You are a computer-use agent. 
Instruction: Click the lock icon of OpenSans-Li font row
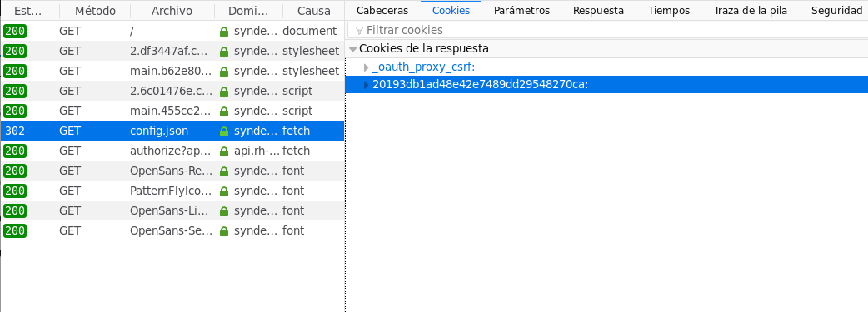click(x=224, y=210)
